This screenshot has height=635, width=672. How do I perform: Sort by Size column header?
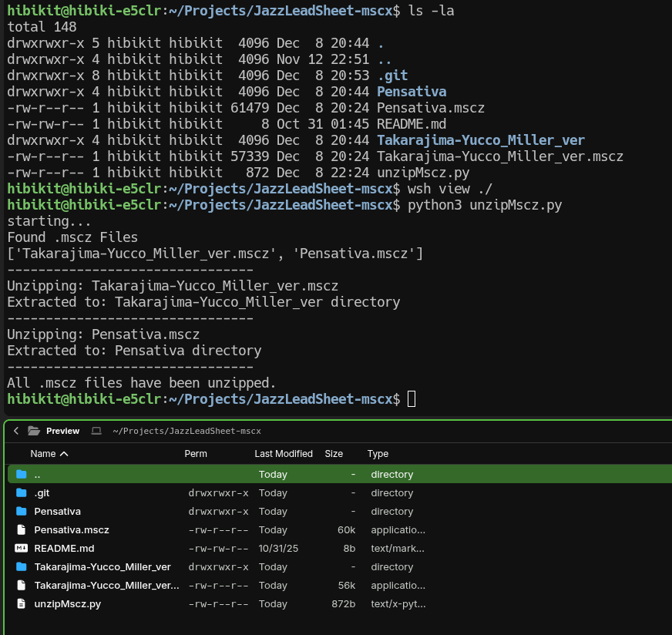tap(334, 453)
